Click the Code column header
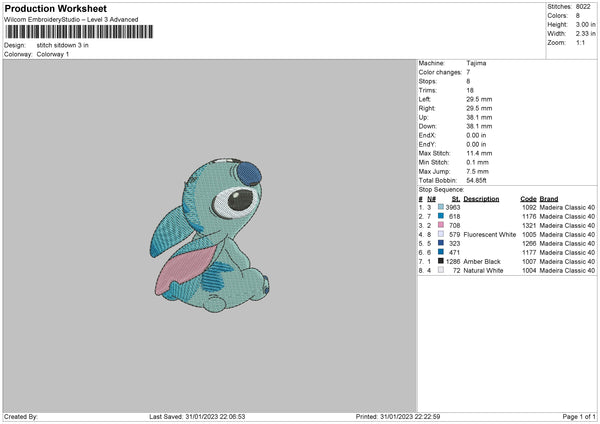The image size is (600, 424). coord(528,198)
